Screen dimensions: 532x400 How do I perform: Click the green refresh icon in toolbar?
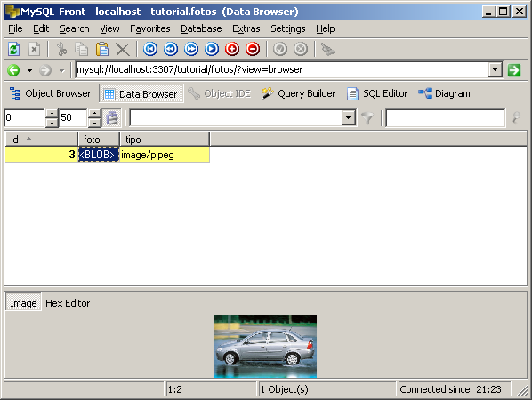click(13, 49)
